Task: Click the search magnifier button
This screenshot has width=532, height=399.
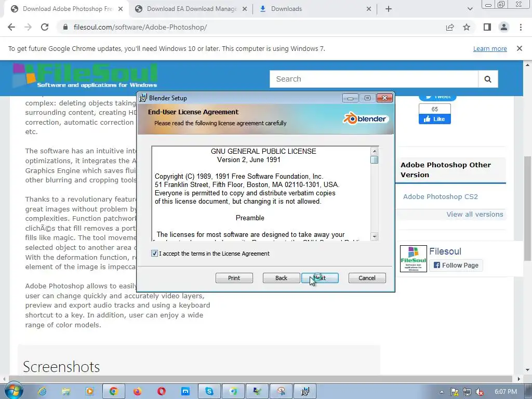Action: pyautogui.click(x=488, y=79)
